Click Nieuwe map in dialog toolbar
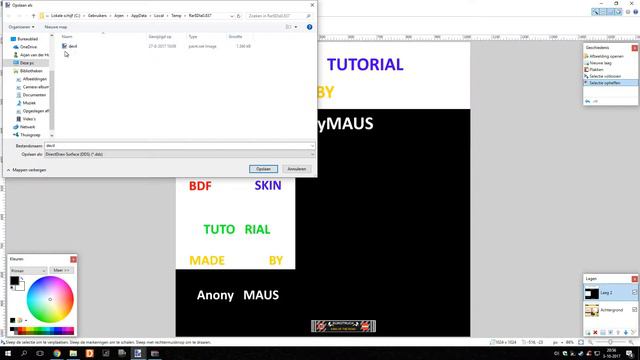 [56, 27]
